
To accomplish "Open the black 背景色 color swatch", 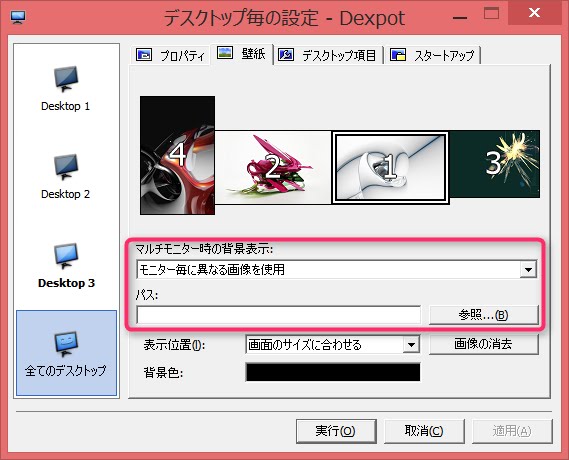I will coord(333,372).
